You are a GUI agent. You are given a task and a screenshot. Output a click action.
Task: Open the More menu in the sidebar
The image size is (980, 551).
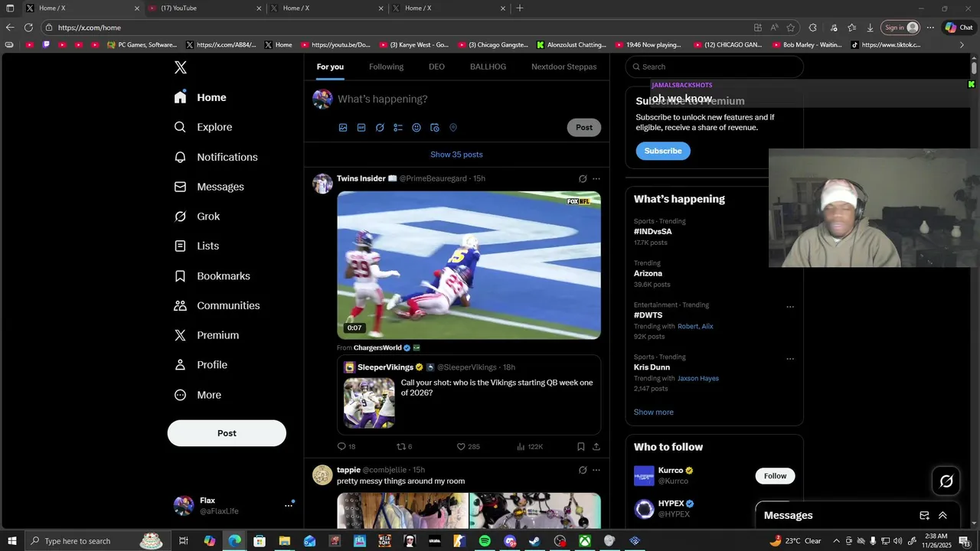click(x=198, y=395)
